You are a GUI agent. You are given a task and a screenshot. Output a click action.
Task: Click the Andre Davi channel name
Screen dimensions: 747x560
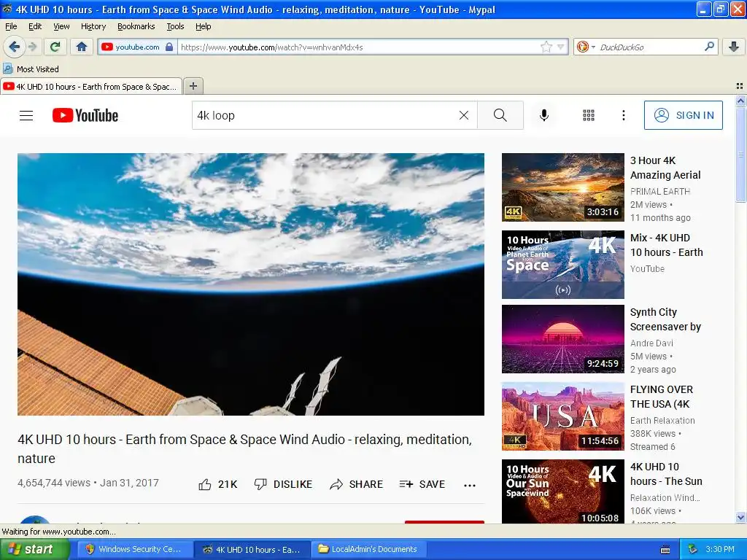tap(651, 343)
